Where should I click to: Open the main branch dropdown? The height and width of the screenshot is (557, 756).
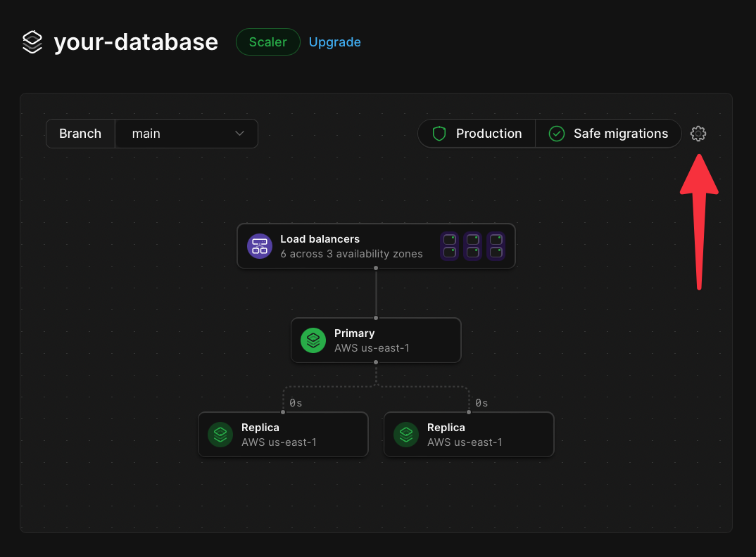(x=187, y=133)
